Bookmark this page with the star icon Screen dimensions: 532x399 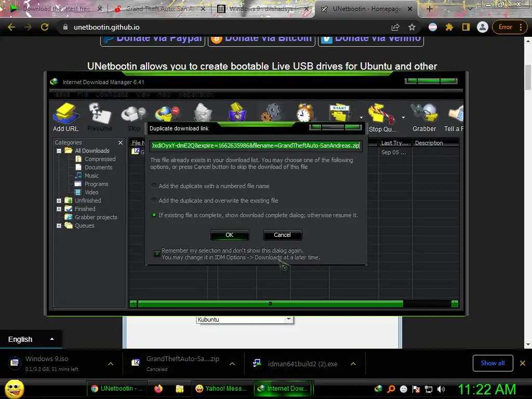coord(412,27)
